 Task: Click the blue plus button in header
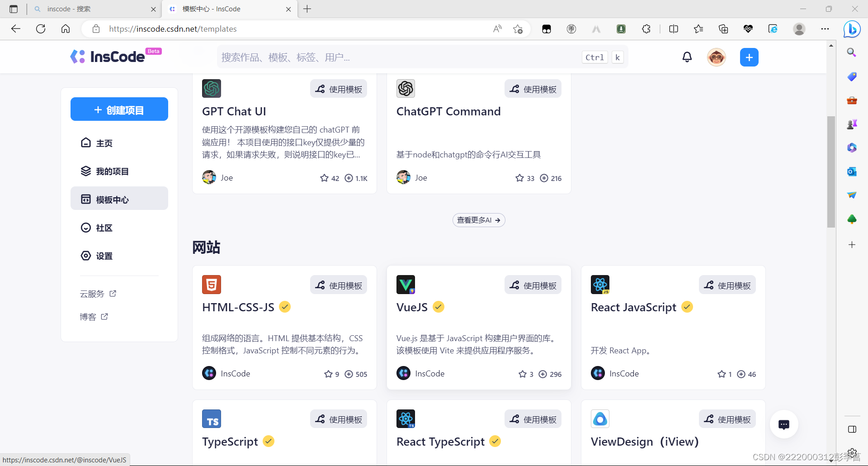(749, 57)
